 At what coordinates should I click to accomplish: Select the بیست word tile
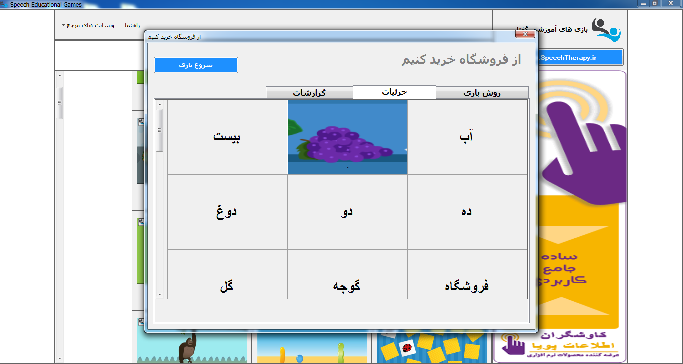click(227, 137)
